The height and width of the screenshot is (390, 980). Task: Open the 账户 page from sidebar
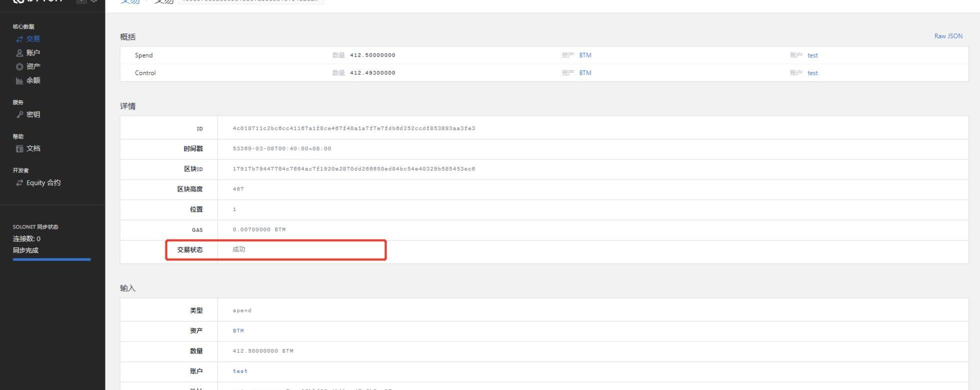click(x=33, y=53)
